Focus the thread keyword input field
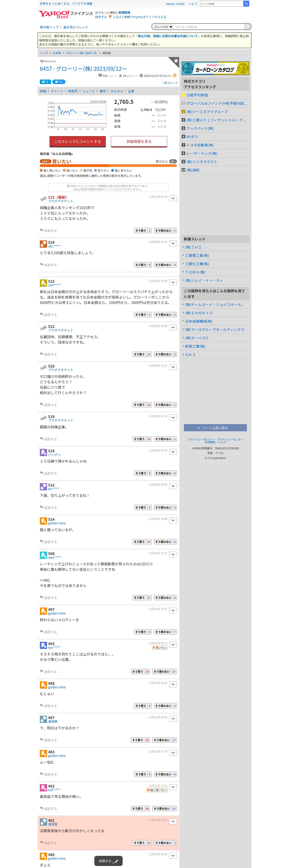This screenshot has height=868, width=289. [x=209, y=27]
